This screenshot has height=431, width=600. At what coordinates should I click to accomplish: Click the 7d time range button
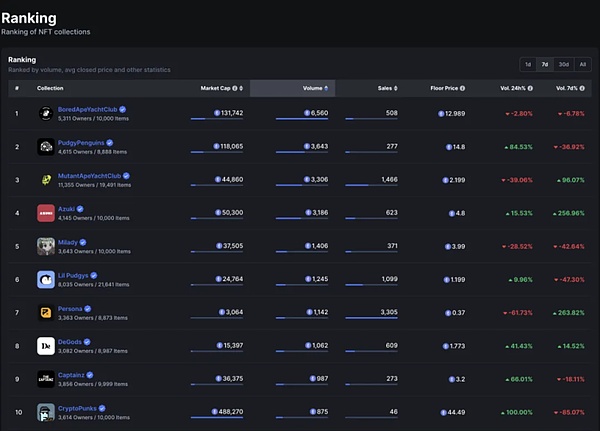545,64
